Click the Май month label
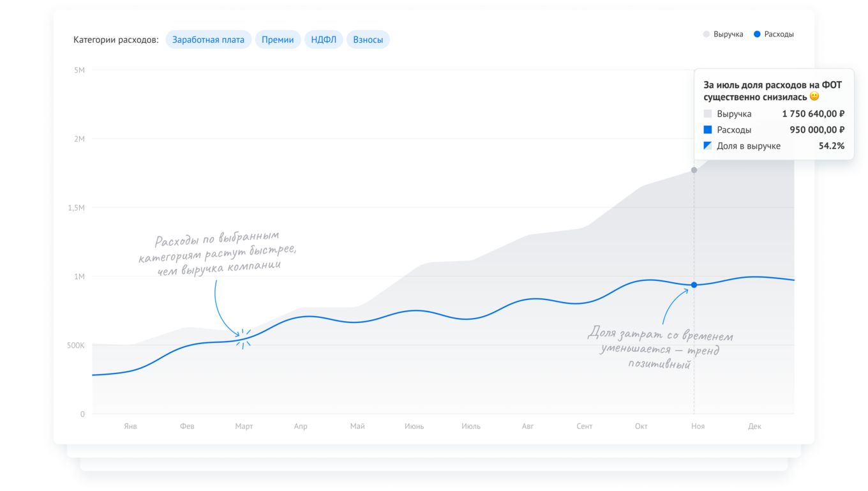868x491 pixels. tap(357, 426)
